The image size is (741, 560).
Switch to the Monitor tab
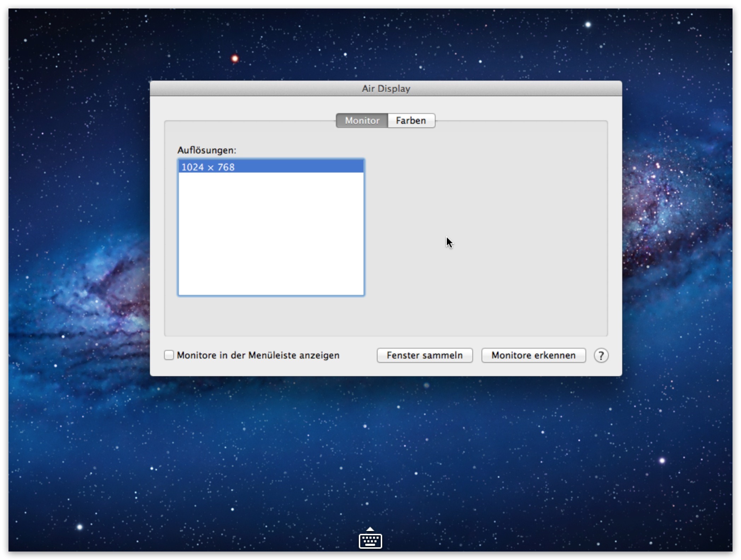[x=362, y=121]
